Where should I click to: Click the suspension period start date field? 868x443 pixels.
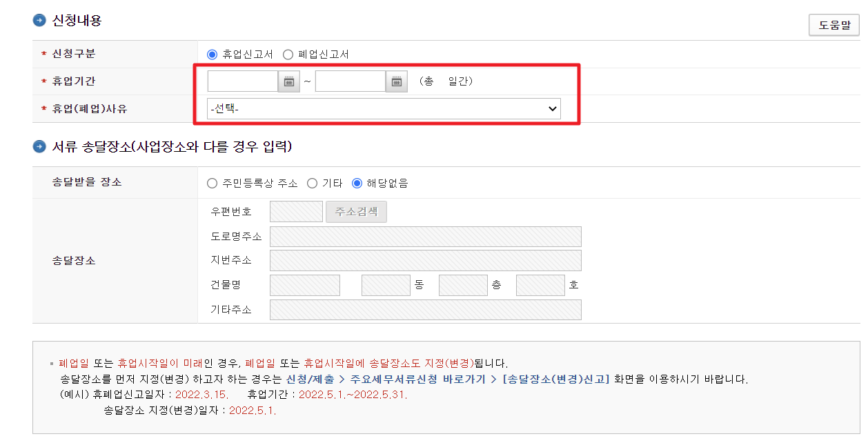(241, 81)
